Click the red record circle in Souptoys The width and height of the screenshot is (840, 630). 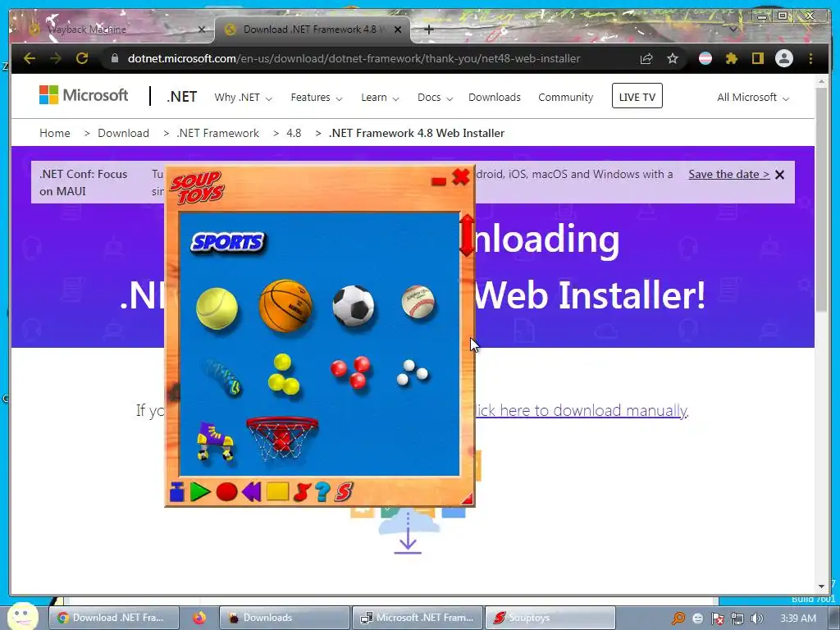226,492
